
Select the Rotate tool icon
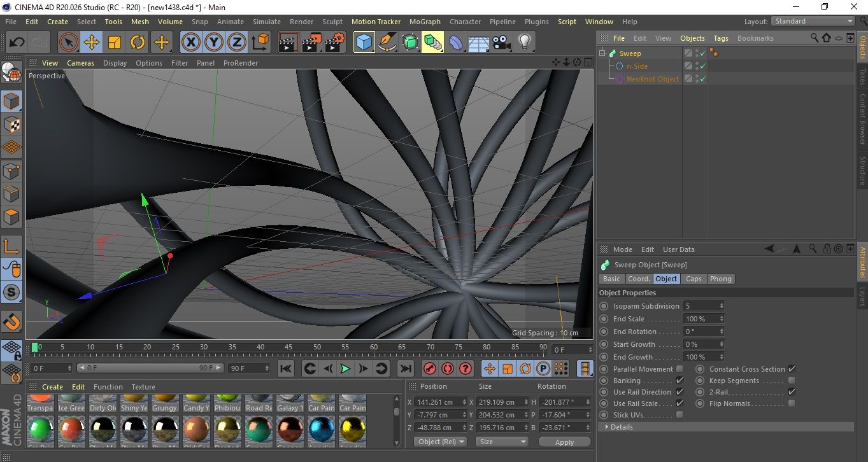pyautogui.click(x=138, y=43)
